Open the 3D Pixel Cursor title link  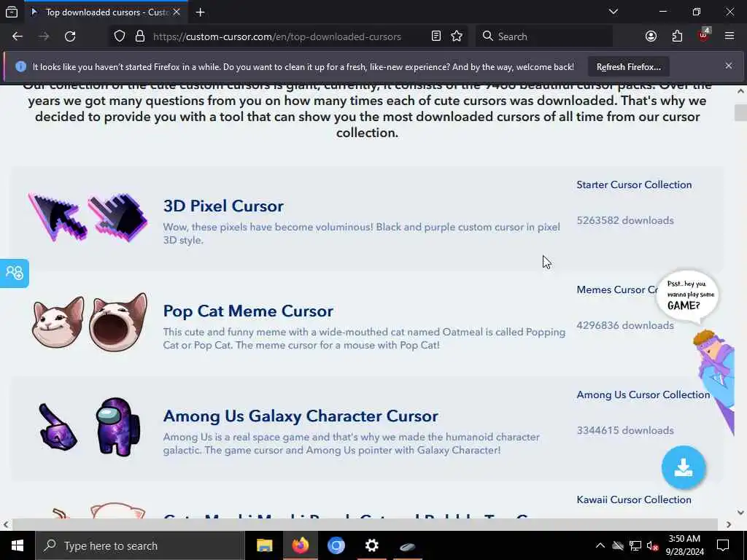223,206
